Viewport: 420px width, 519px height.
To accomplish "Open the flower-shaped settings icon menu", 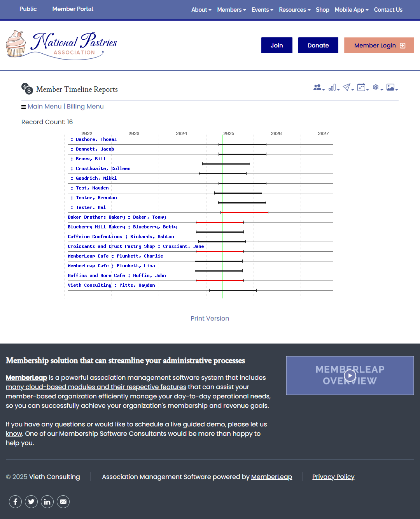I will coord(377,88).
